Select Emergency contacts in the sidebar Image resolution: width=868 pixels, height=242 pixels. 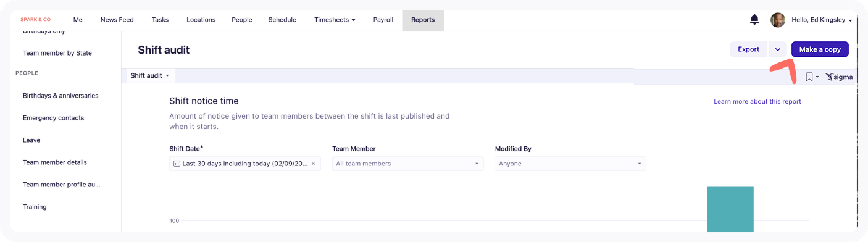tap(53, 118)
